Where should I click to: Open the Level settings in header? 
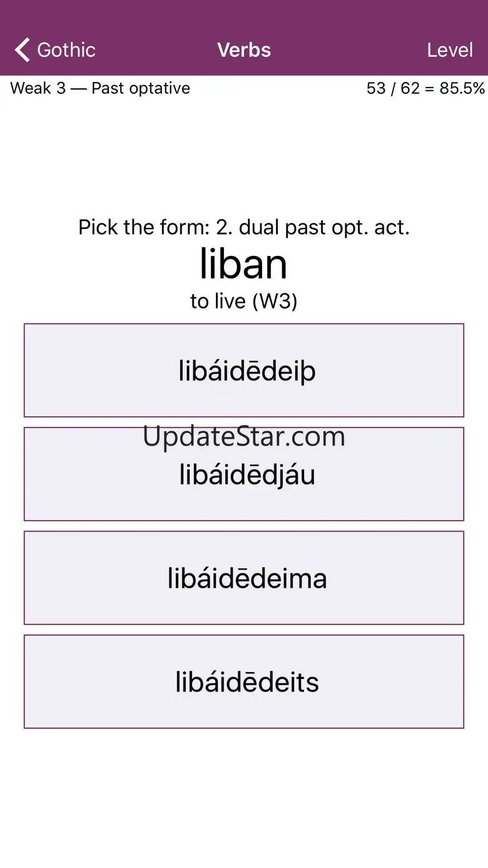pyautogui.click(x=450, y=50)
